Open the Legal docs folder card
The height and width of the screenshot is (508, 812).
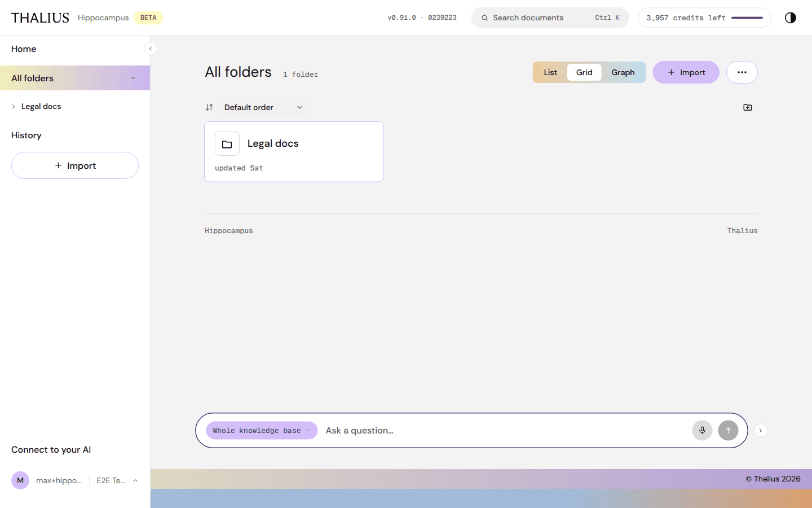(294, 152)
